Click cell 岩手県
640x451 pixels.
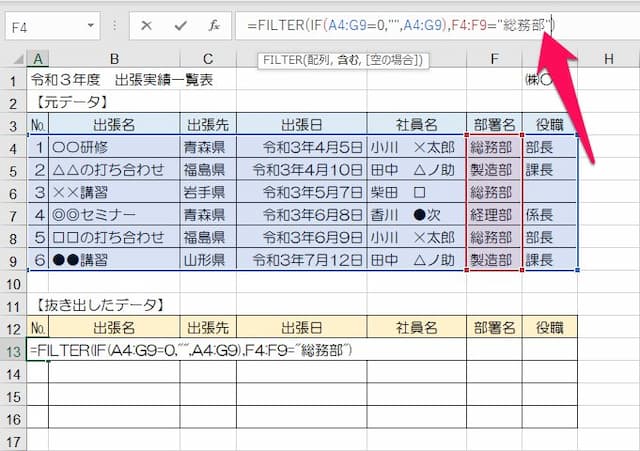pyautogui.click(x=208, y=192)
